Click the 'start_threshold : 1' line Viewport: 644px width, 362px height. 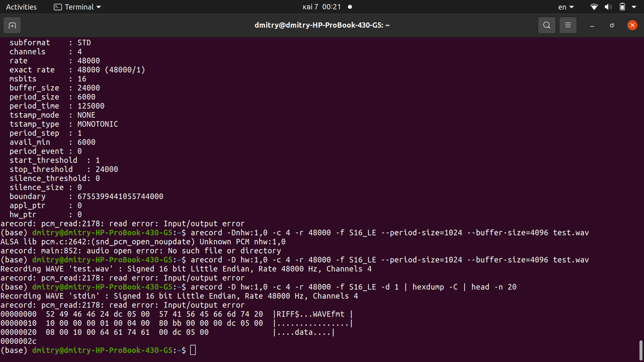click(55, 160)
